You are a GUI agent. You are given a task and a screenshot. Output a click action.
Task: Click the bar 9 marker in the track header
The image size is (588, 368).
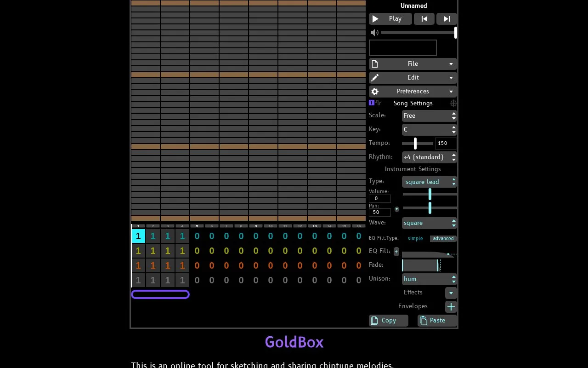pyautogui.click(x=256, y=226)
